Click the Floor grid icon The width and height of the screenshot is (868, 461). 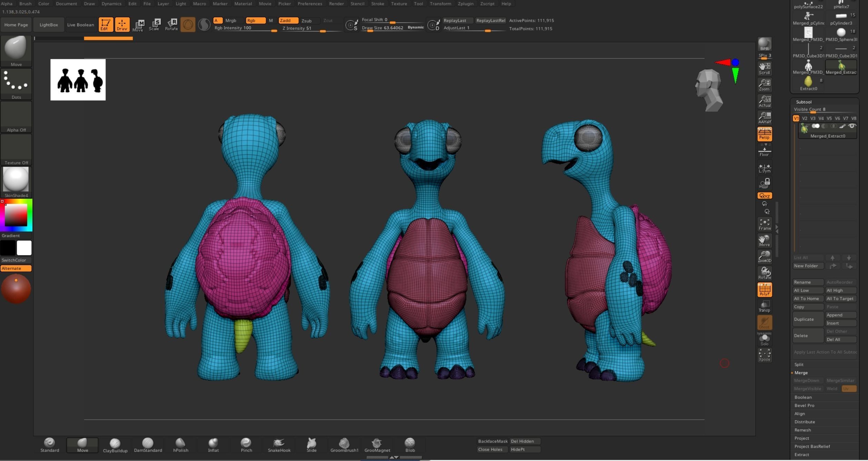coord(764,151)
